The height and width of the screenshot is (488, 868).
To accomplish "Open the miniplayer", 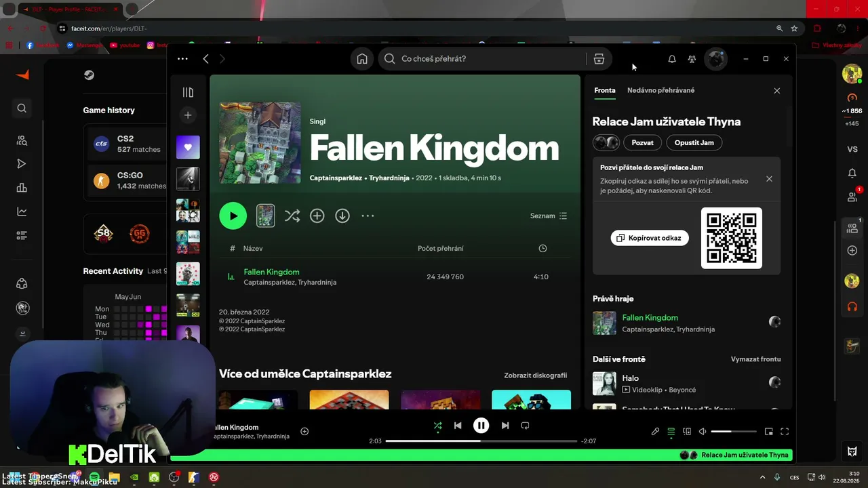I will pyautogui.click(x=769, y=432).
